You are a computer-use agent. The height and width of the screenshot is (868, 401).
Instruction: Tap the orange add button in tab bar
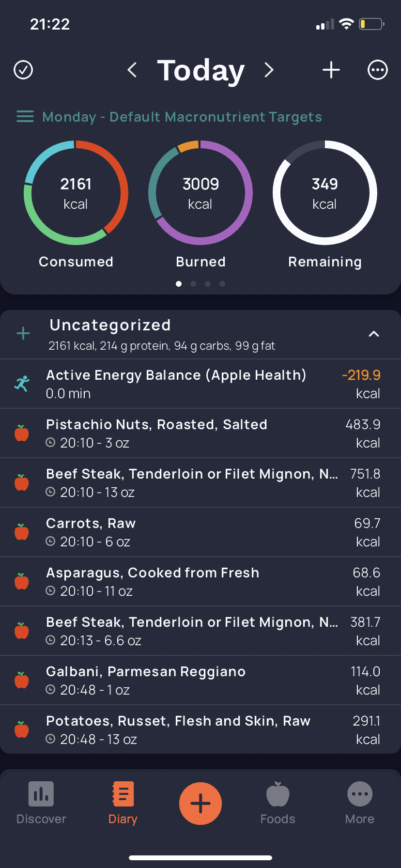[x=200, y=804]
